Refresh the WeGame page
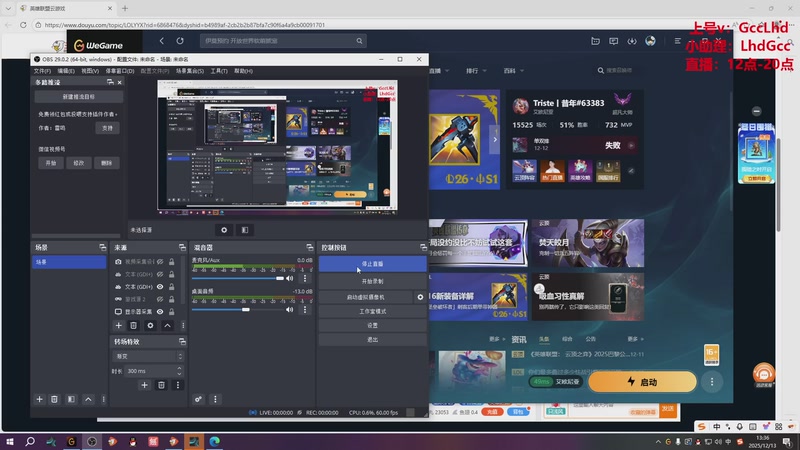Image resolution: width=800 pixels, height=450 pixels. (x=180, y=41)
